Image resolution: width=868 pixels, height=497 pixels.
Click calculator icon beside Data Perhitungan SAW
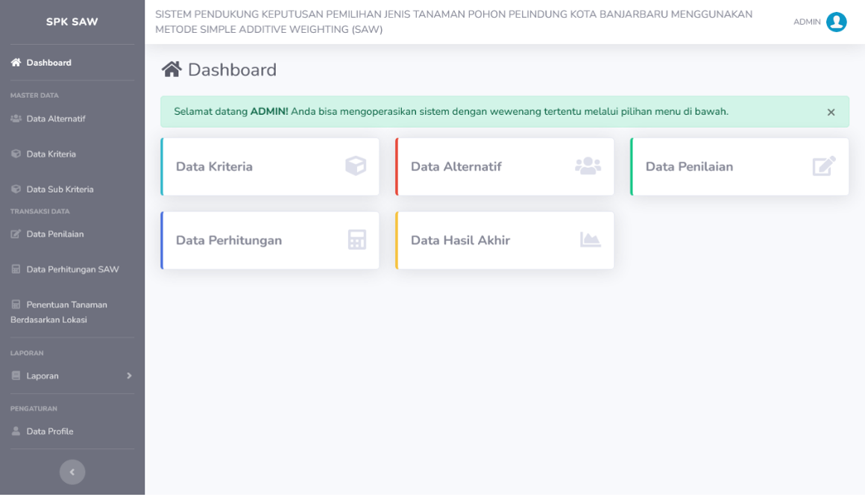pyautogui.click(x=16, y=269)
